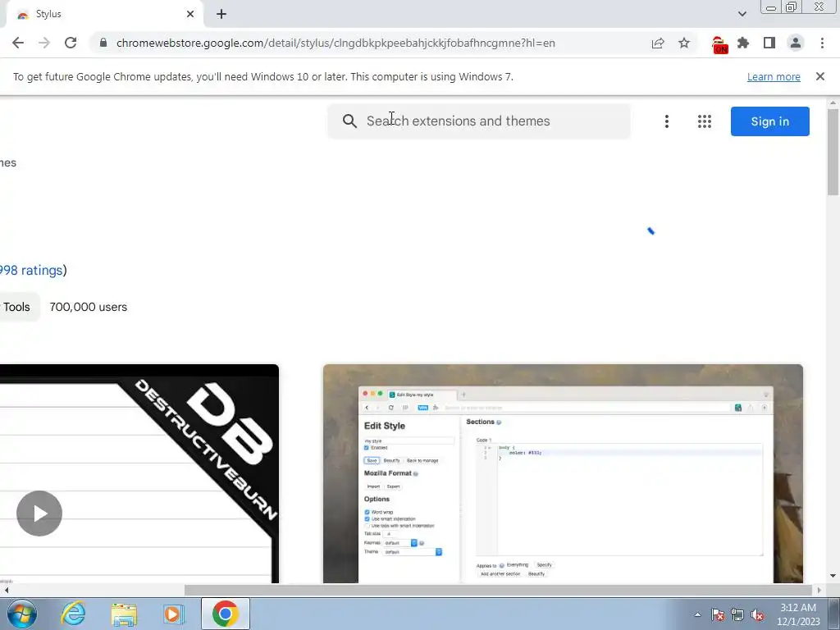The width and height of the screenshot is (840, 630).
Task: Open the Edit Style screenshot thumbnail
Action: 563,473
